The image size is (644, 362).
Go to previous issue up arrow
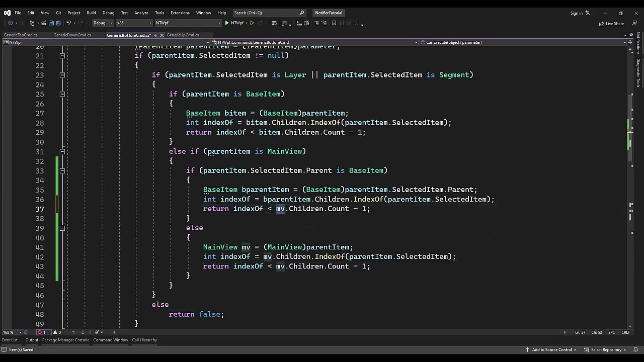(73, 332)
